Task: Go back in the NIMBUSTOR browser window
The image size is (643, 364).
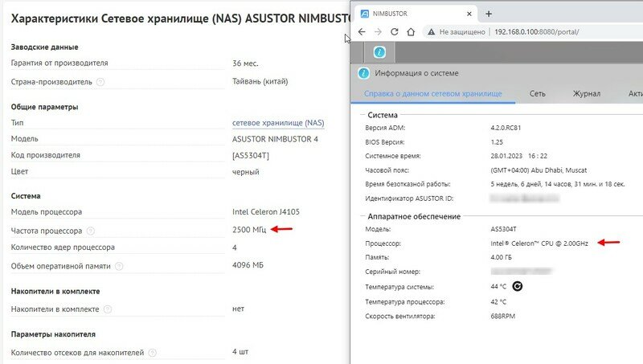Action: pos(361,32)
